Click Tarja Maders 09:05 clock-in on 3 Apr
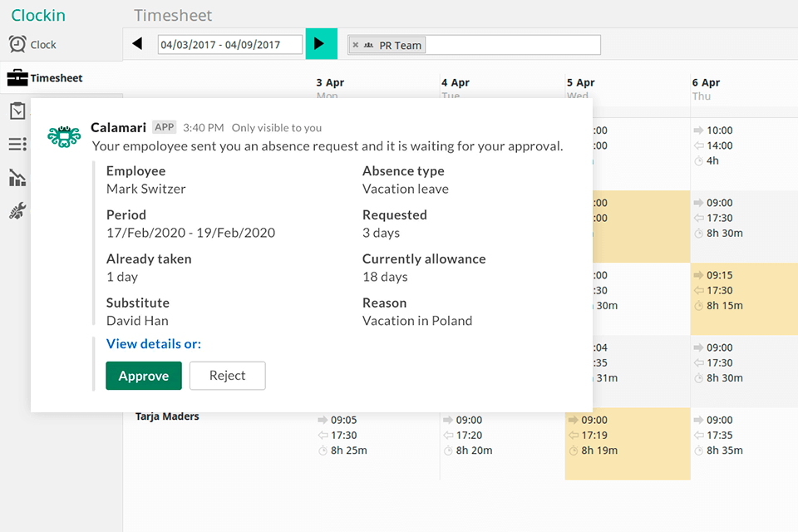798x532 pixels. tap(343, 421)
